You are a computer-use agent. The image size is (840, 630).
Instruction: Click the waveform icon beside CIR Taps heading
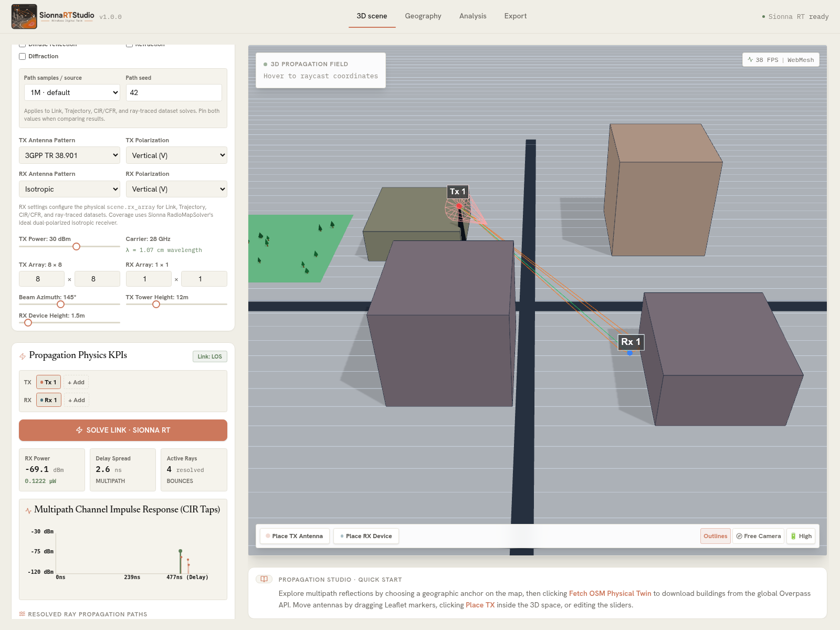(x=28, y=510)
